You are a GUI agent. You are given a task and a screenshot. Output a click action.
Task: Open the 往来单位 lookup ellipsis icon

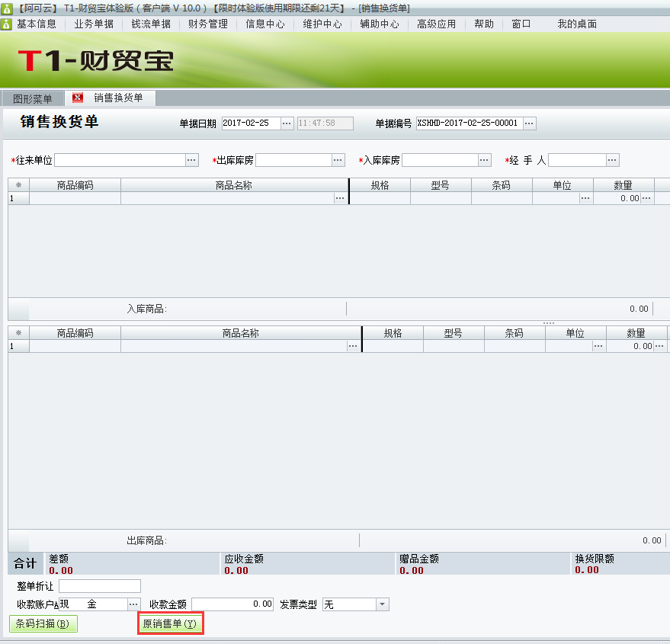[191, 160]
